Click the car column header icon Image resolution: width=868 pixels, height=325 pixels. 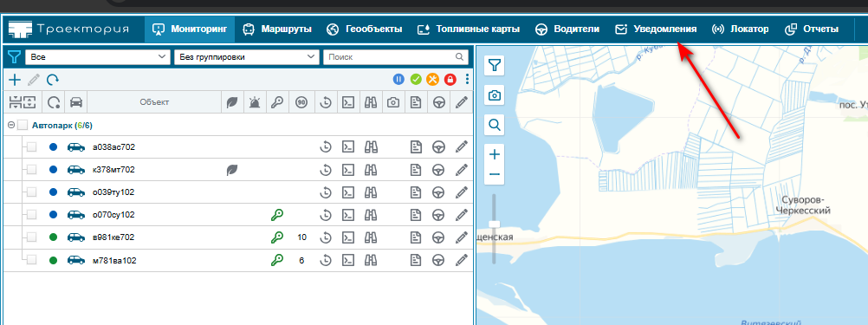coord(76,102)
